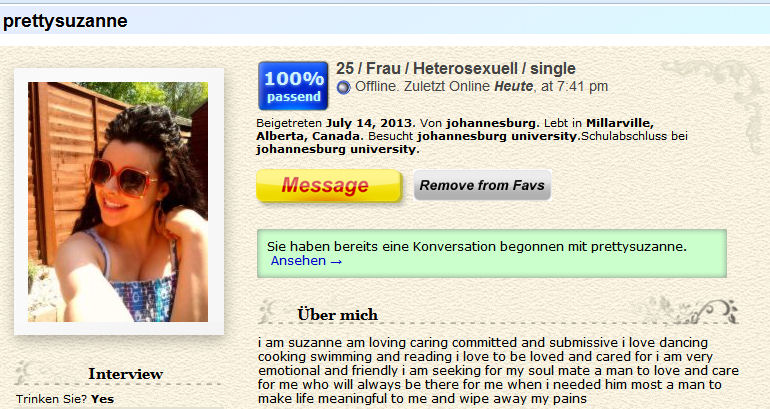Click the Interview section heading

[125, 374]
